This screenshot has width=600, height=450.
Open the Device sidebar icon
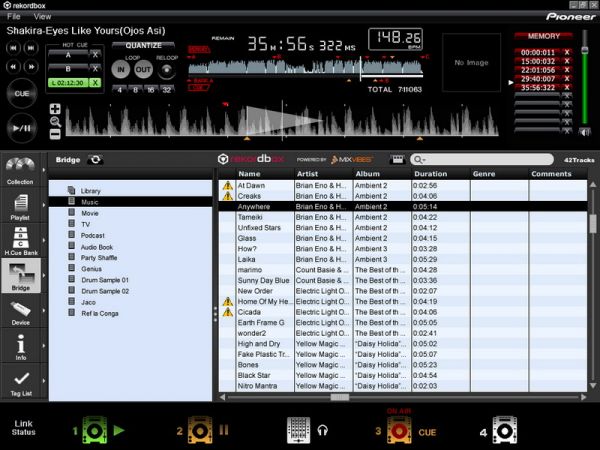21,312
